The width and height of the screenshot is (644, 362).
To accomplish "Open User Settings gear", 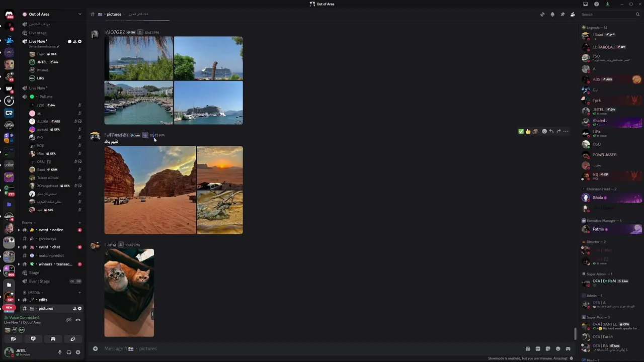I will 78,352.
